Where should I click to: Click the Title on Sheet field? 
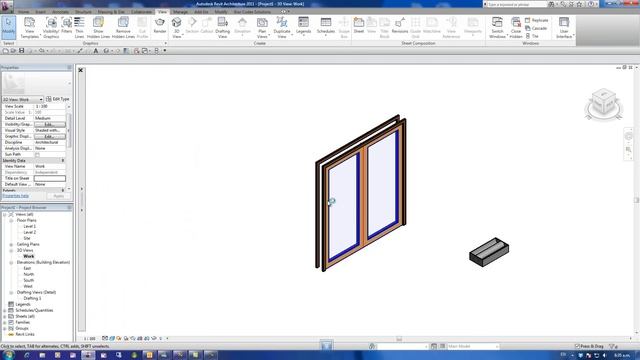point(50,178)
